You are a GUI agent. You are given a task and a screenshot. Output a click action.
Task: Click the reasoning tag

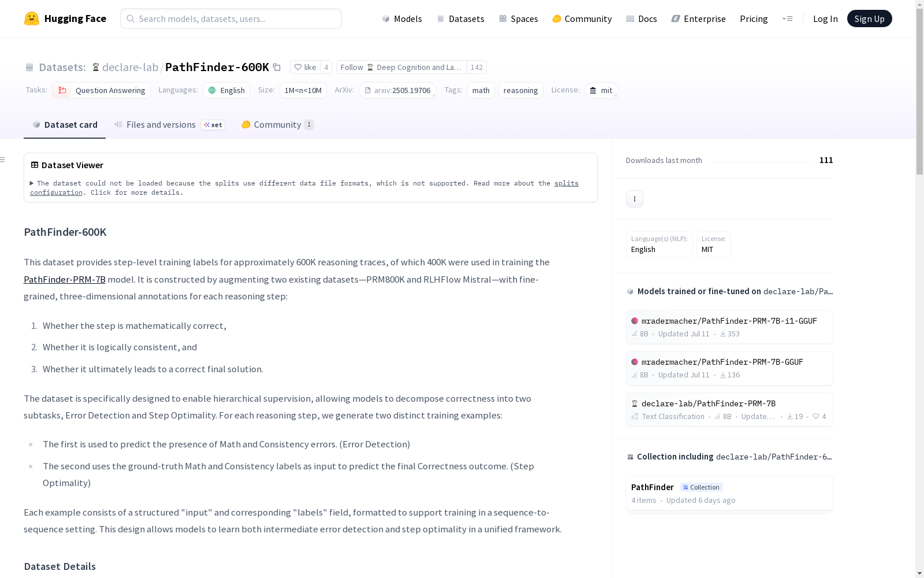click(x=520, y=90)
